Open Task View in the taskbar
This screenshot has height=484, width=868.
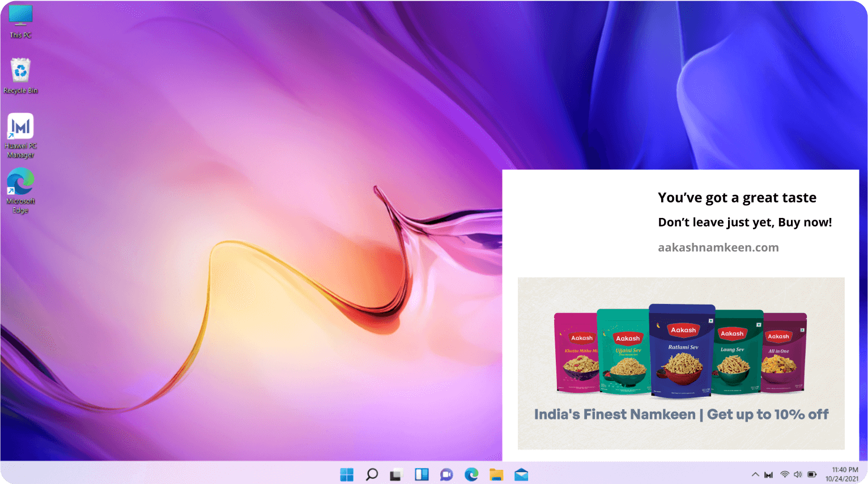(396, 474)
